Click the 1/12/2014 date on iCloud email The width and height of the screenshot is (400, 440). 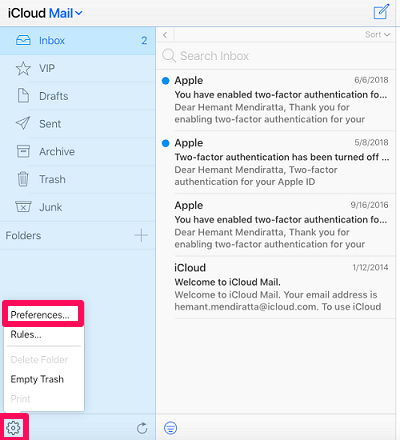pos(370,267)
